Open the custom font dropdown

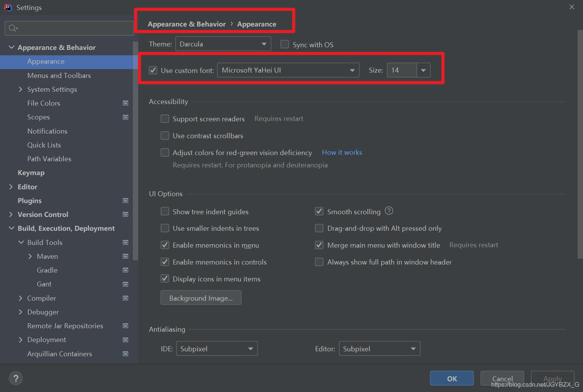click(x=288, y=70)
